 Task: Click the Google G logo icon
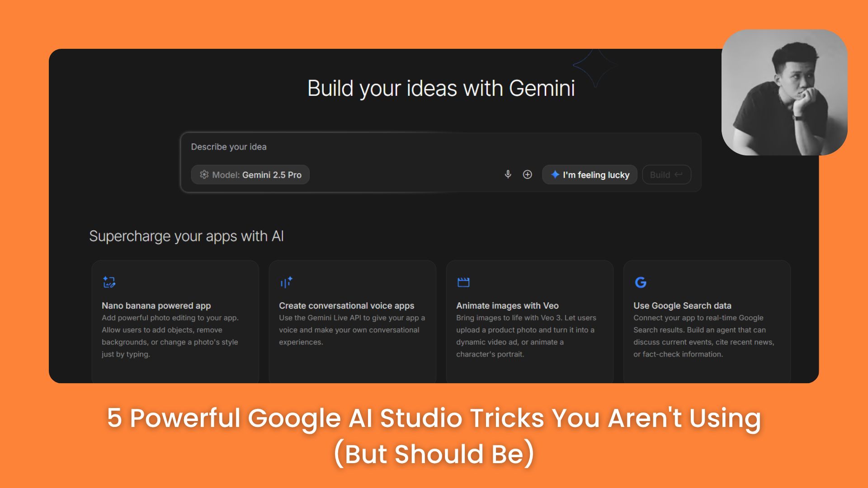click(641, 282)
